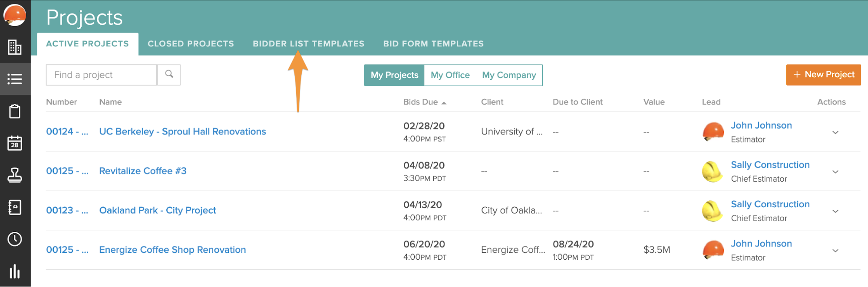Open Oakland Park - City Project link

158,210
